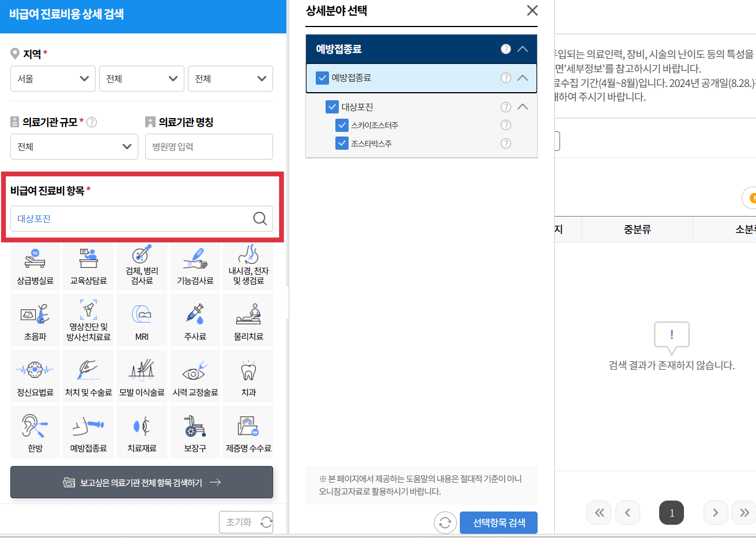This screenshot has width=756, height=538.
Task: Click 보고싶은 의료기관 전체 항목 검색하기
Action: (141, 483)
